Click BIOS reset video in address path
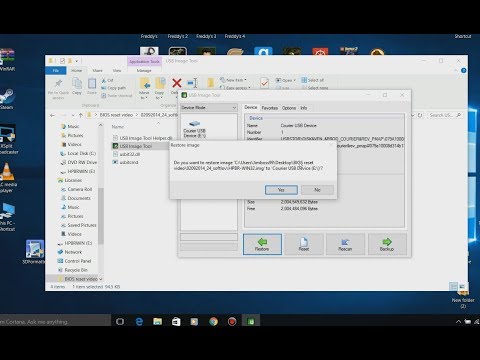This screenshot has height=360, width=480. click(116, 115)
